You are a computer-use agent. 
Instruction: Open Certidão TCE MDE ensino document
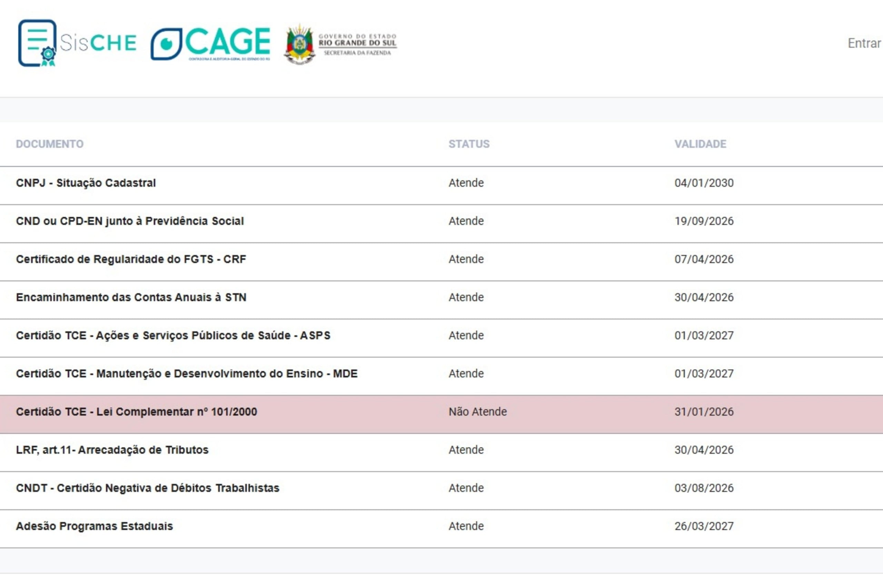click(186, 373)
